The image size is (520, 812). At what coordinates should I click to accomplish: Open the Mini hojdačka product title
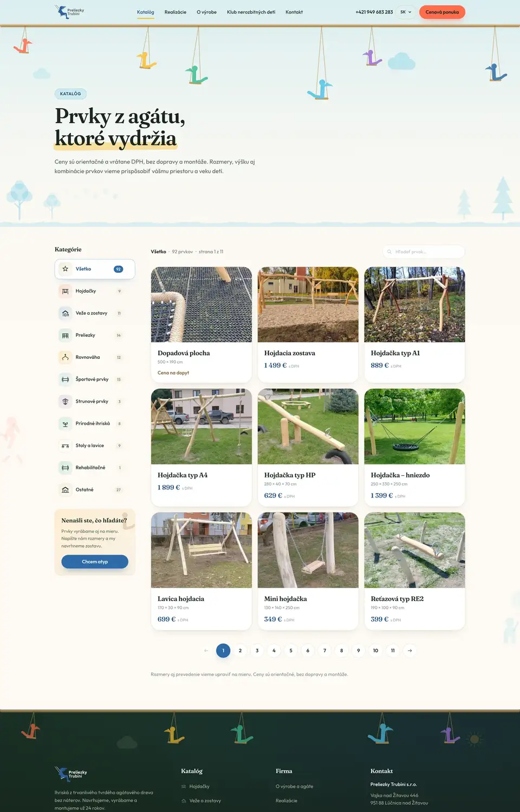pyautogui.click(x=285, y=599)
